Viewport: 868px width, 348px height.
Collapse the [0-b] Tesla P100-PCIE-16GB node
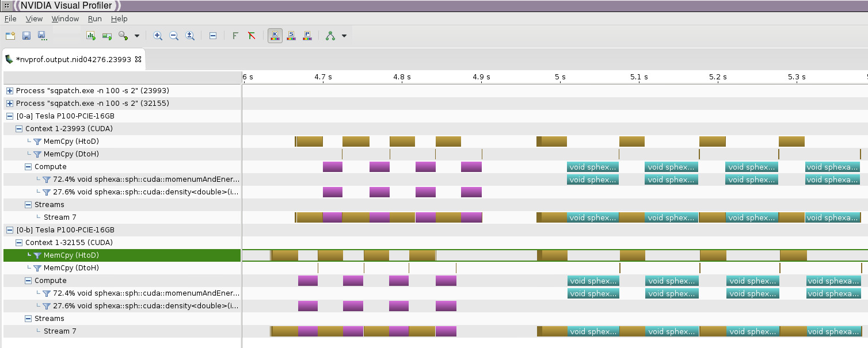click(x=9, y=230)
